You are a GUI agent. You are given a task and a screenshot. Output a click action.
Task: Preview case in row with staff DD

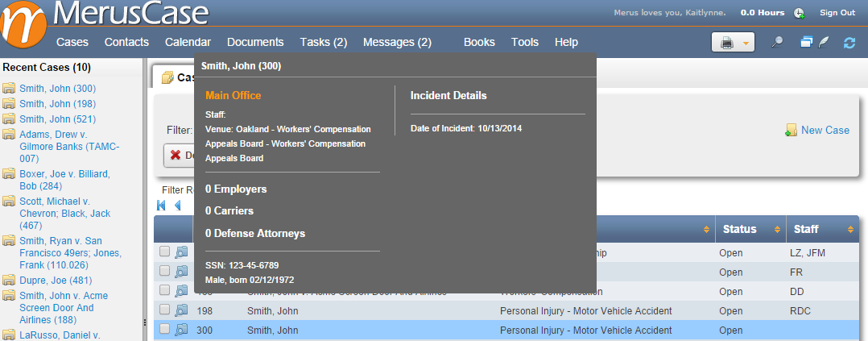coord(181,291)
